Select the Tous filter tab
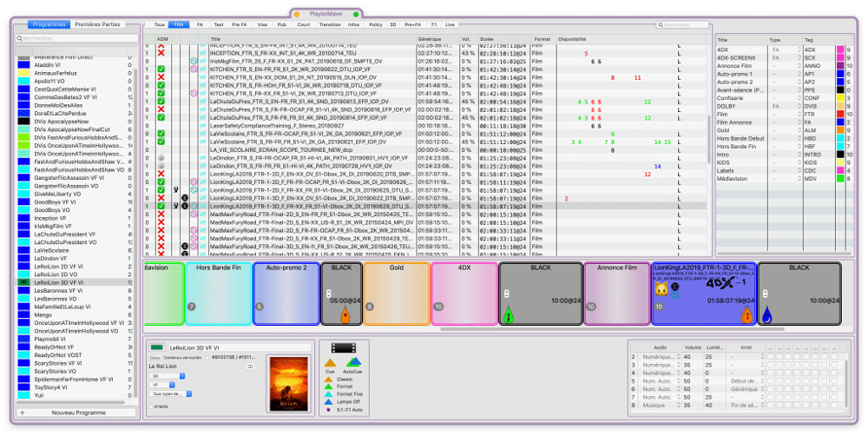 (x=160, y=24)
